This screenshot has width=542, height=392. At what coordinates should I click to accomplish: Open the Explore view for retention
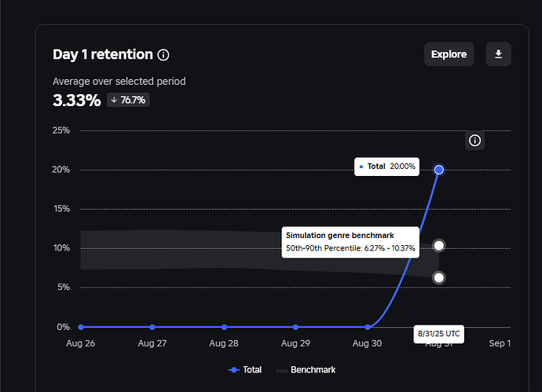coord(449,54)
